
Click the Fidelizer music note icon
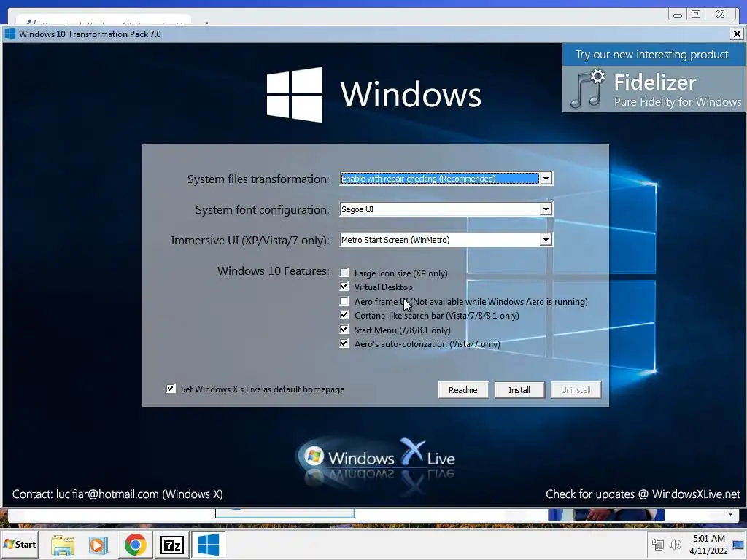click(587, 88)
